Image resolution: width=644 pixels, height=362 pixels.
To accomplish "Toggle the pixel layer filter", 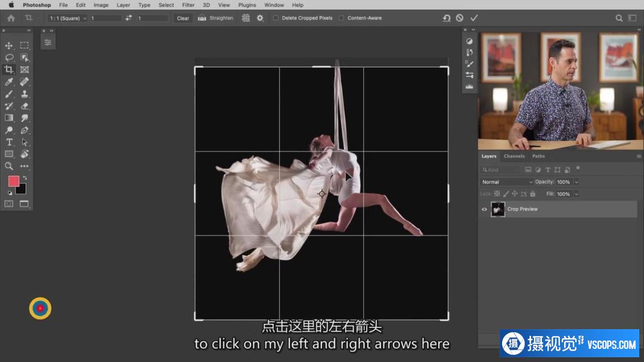I will [x=528, y=170].
